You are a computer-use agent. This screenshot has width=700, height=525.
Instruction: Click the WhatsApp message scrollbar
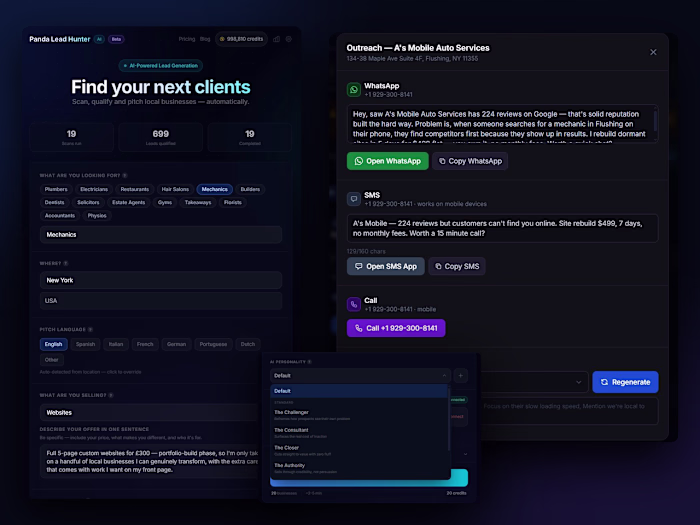pyautogui.click(x=655, y=120)
